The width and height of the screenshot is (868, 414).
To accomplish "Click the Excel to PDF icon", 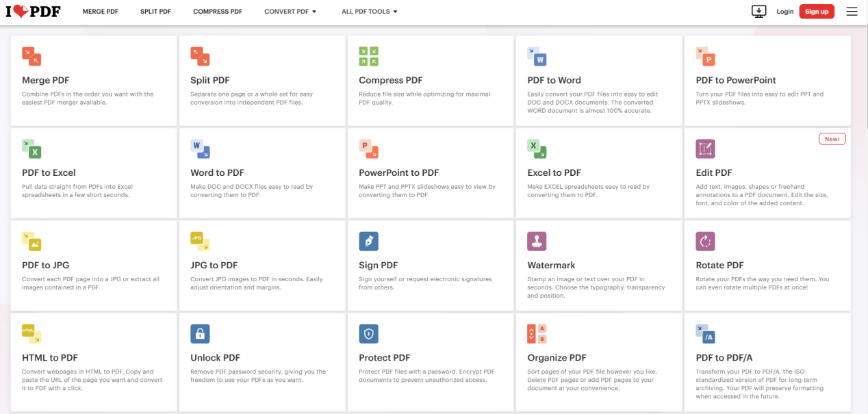I will tap(537, 148).
